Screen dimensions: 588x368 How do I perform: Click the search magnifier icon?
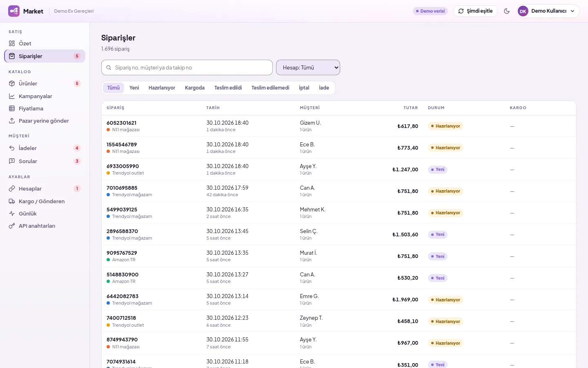109,67
